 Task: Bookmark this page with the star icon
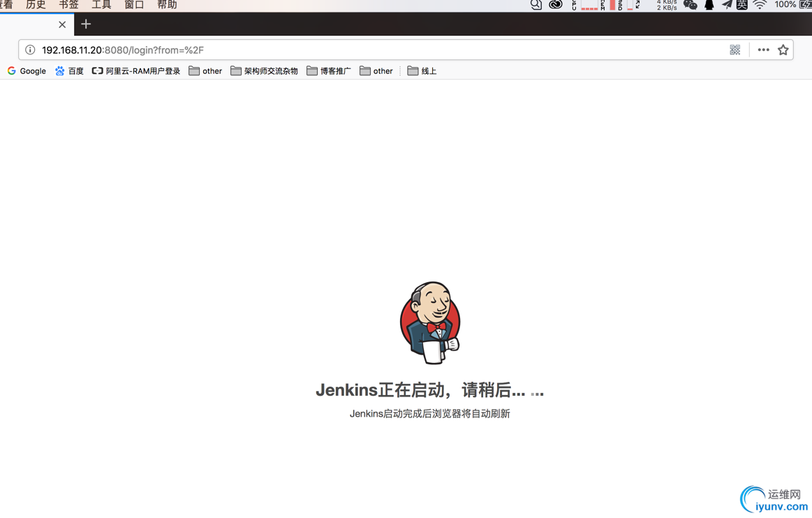pos(783,50)
